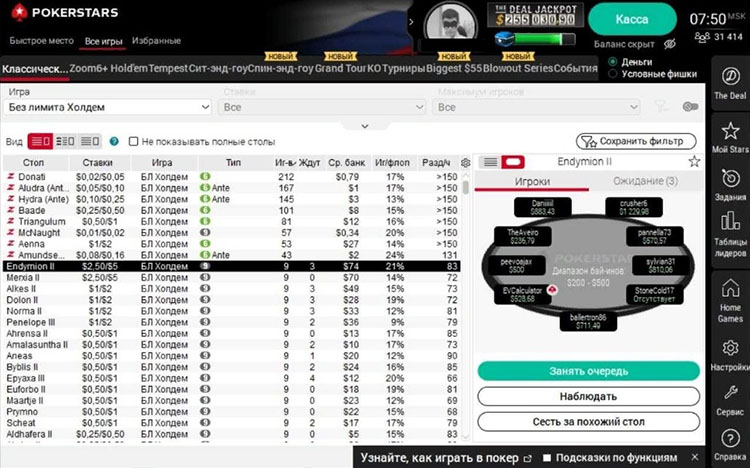
Task: Sort by Иг-в column header
Action: click(285, 163)
